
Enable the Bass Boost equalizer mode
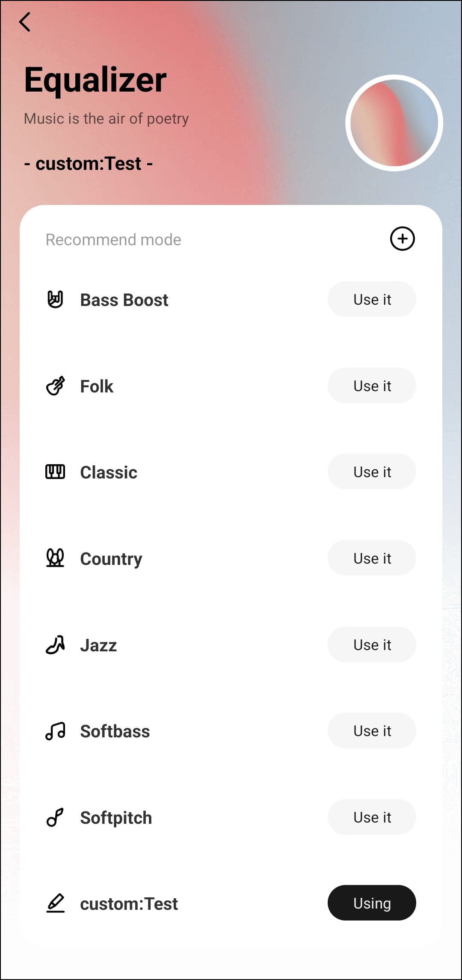point(372,300)
